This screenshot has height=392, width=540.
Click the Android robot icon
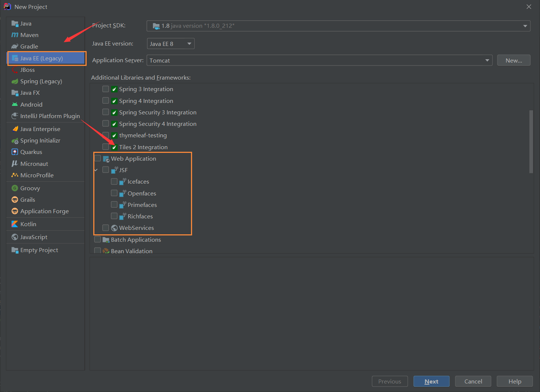(15, 105)
